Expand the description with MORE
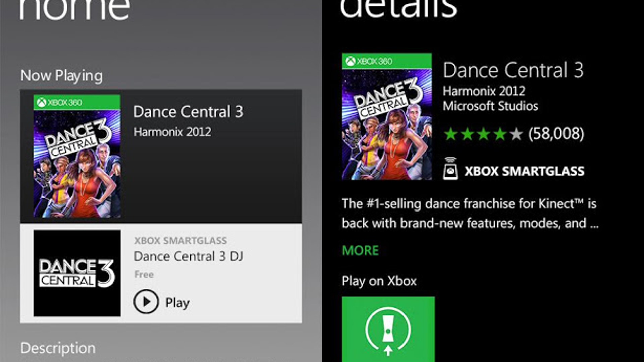The image size is (644, 362). coord(360,250)
